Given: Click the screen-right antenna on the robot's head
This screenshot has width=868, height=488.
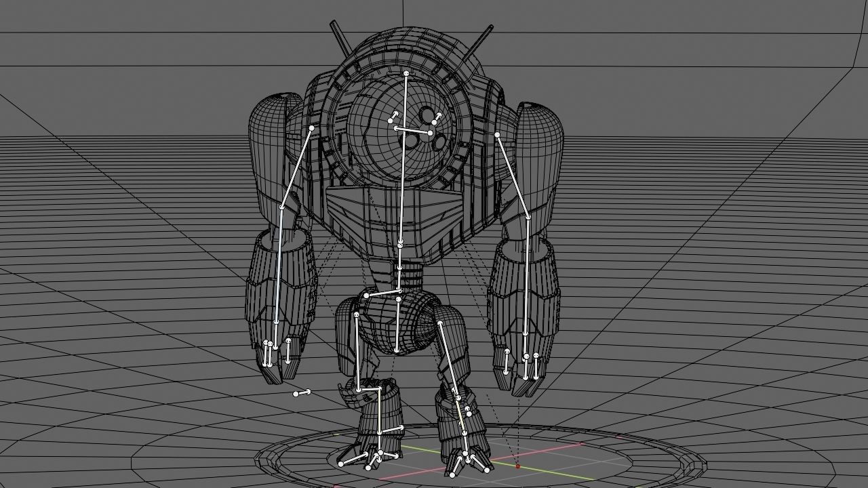Looking at the screenshot, I should coord(479,42).
